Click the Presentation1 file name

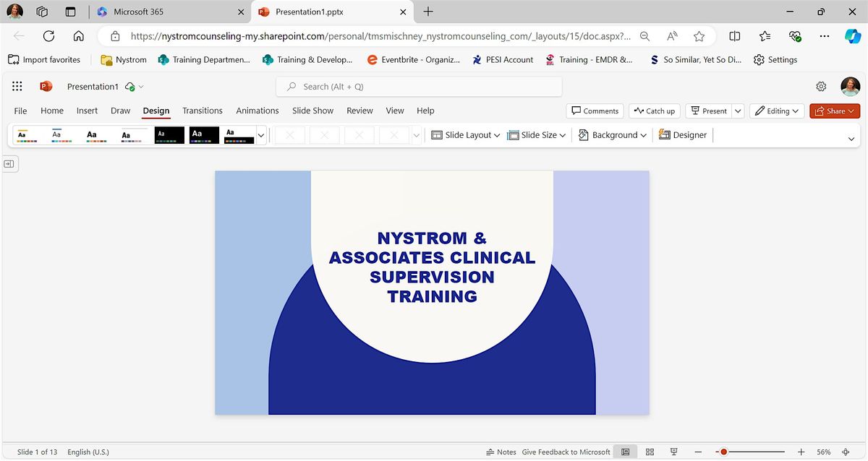pyautogui.click(x=93, y=87)
